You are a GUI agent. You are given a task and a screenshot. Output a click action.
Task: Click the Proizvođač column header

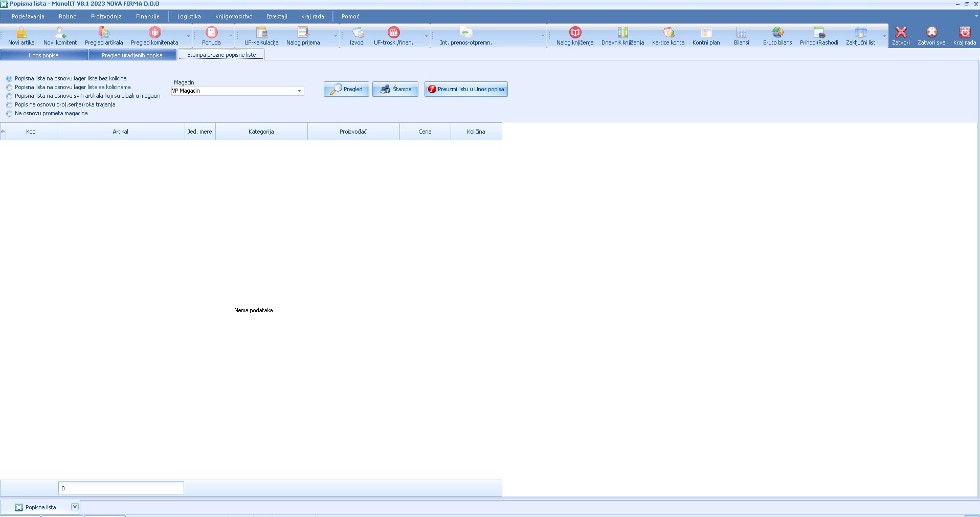353,132
